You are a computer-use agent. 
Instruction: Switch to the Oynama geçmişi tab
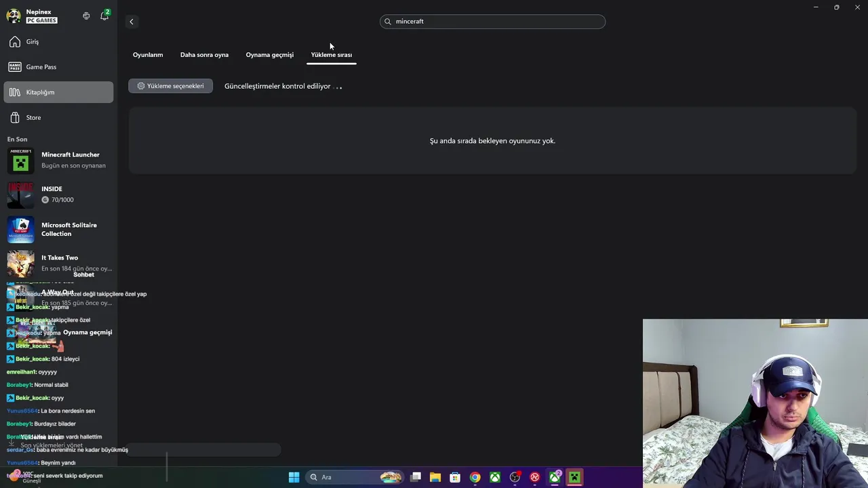click(270, 55)
